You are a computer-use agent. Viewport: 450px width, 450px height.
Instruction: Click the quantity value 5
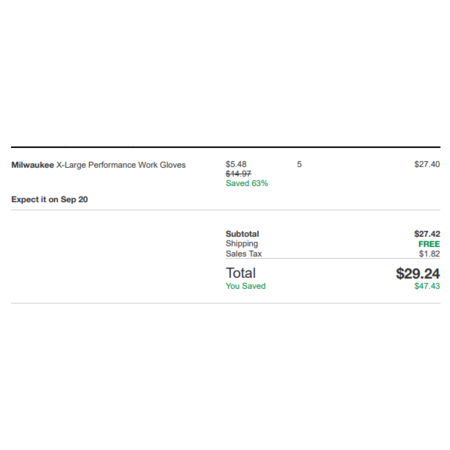pos(299,164)
